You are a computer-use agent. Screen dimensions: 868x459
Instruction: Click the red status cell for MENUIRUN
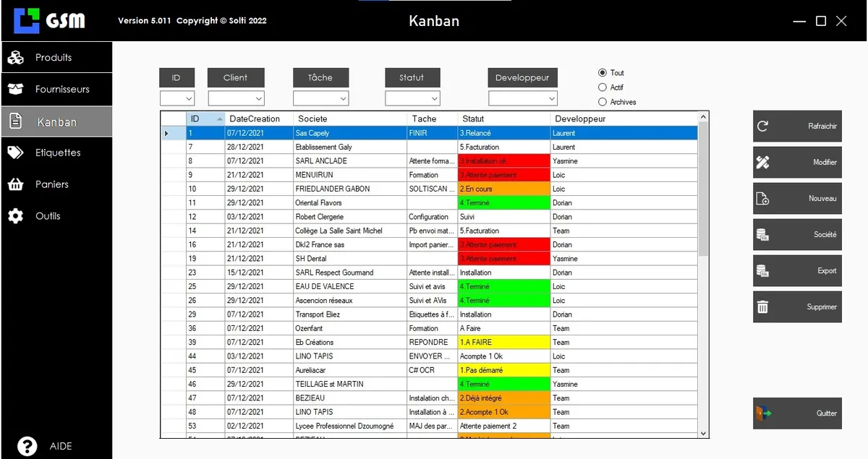(x=503, y=175)
